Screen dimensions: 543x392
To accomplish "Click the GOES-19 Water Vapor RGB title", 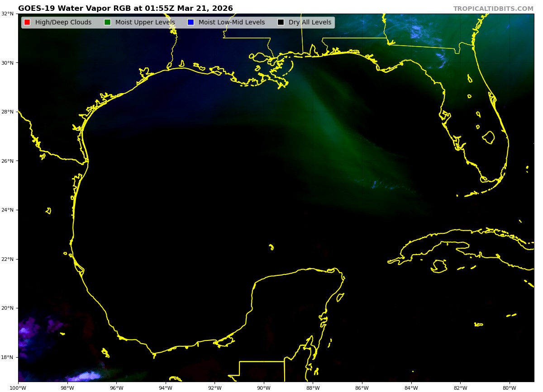I will pyautogui.click(x=125, y=9).
